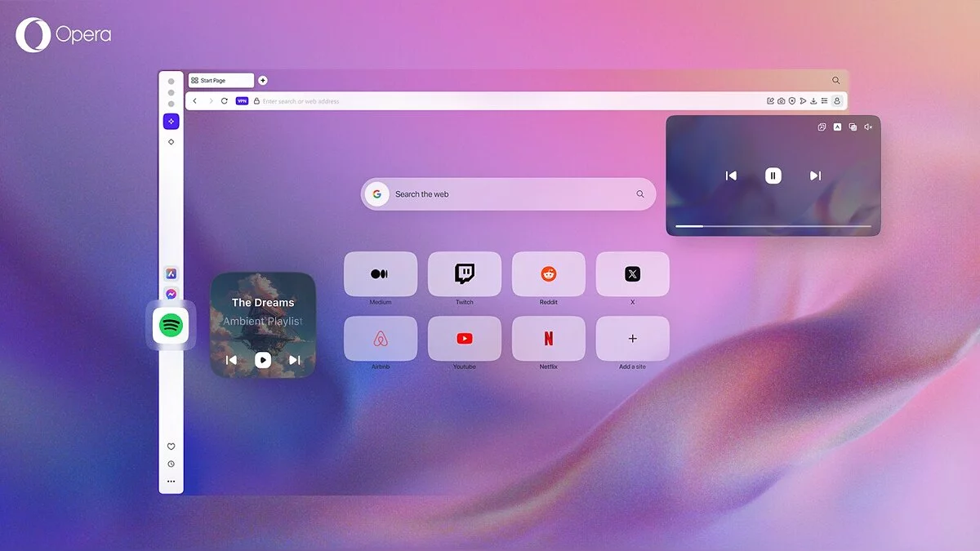Open the App Store icon in sidebar
980x551 pixels.
pyautogui.click(x=171, y=274)
